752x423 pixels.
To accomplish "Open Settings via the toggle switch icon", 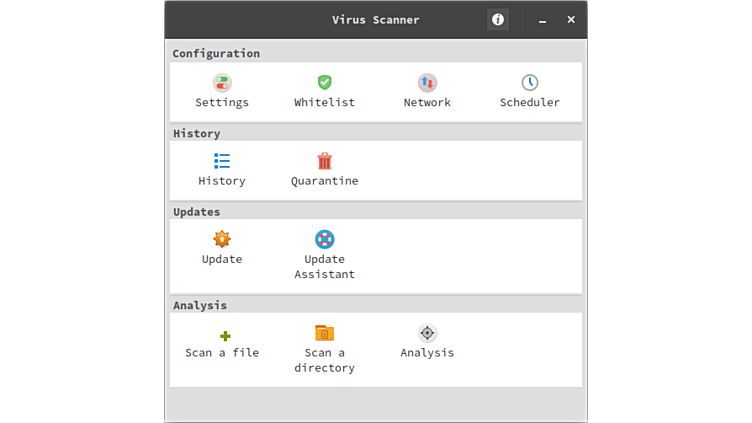I will click(222, 83).
